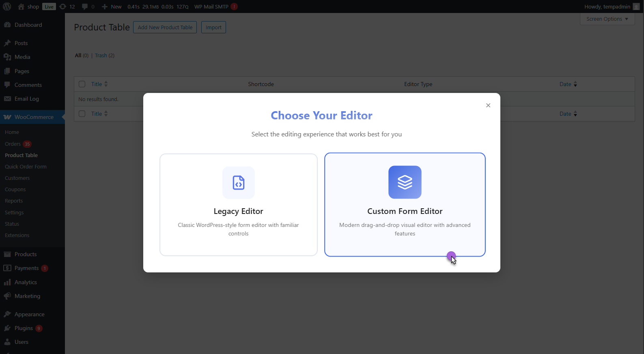Open the shop home icon
The height and width of the screenshot is (354, 644).
coord(21,6)
